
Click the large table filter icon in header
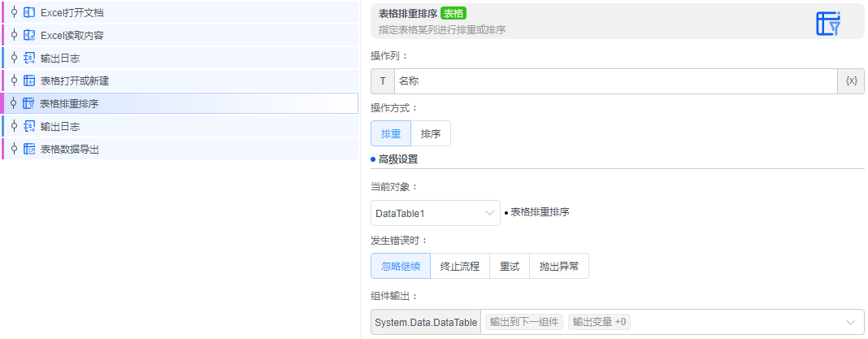[829, 24]
